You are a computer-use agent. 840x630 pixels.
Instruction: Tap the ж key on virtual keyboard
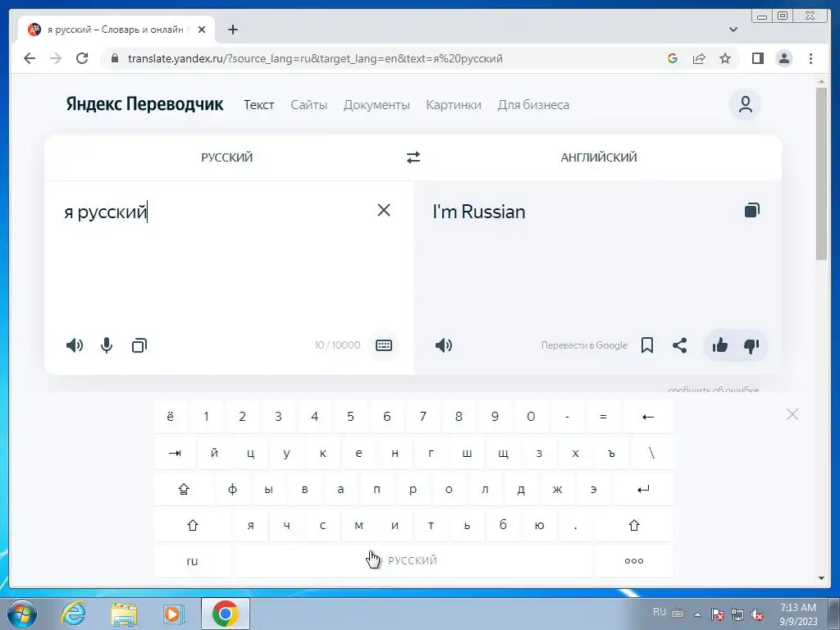click(557, 489)
